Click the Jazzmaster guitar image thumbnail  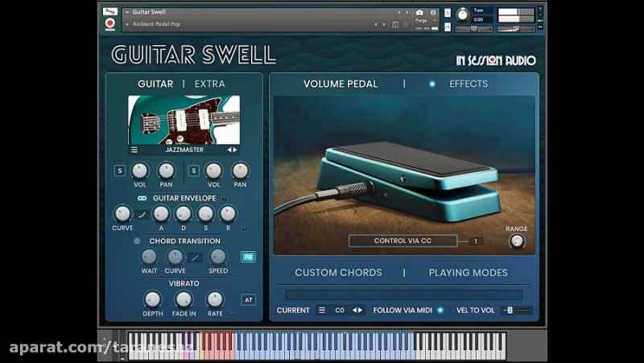(x=184, y=120)
